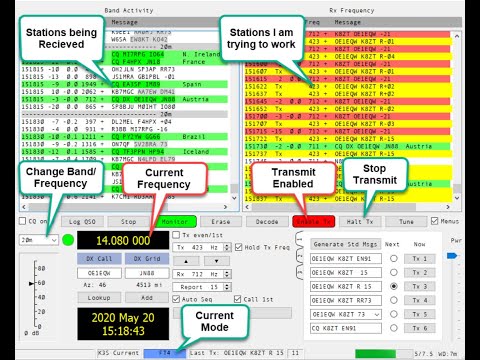
Task: Click the green status indicator beside the band selector
Action: [68, 240]
